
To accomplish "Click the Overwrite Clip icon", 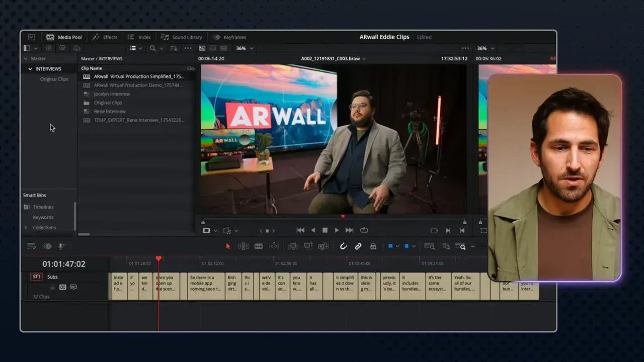I will pos(308,246).
